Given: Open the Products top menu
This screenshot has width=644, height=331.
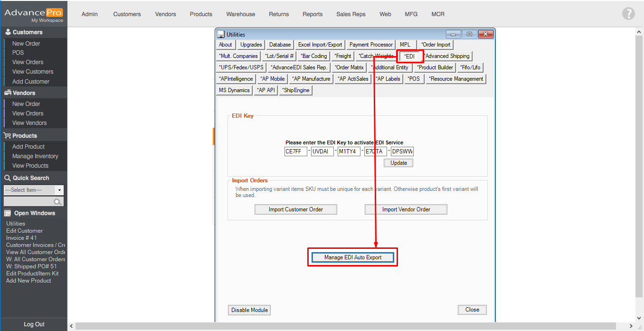Looking at the screenshot, I should (201, 14).
